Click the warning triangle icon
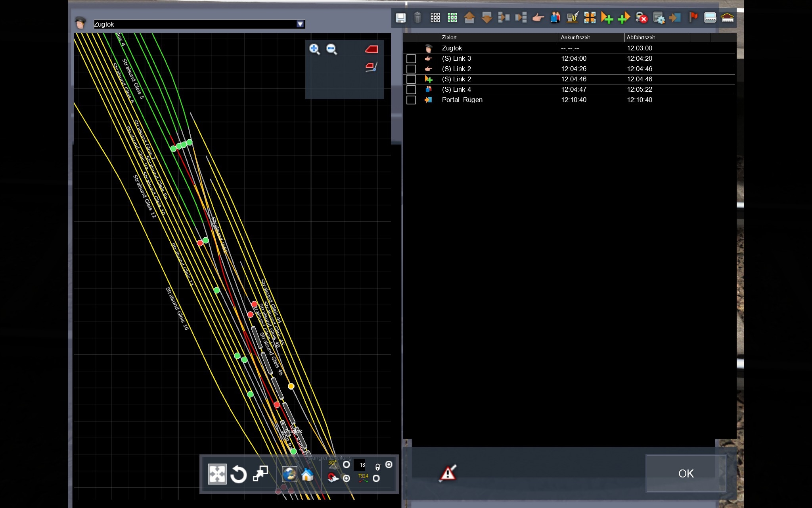This screenshot has height=508, width=812. click(448, 473)
